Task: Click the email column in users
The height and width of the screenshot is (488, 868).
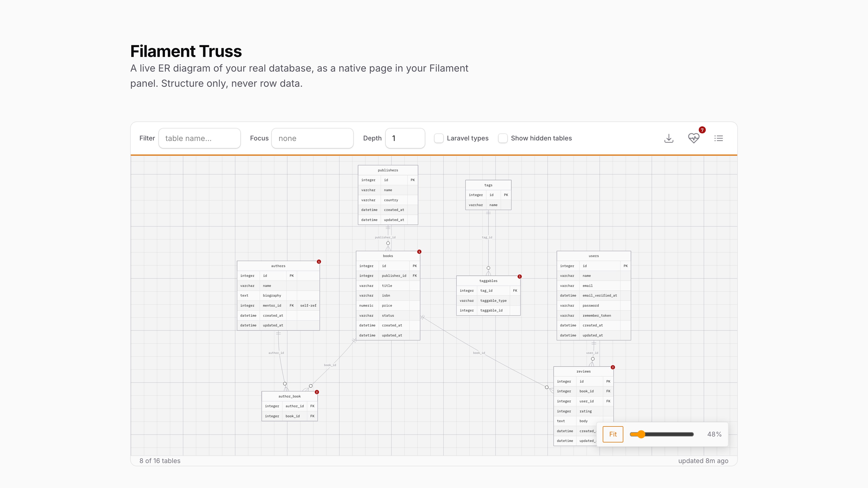Action: [x=594, y=285]
